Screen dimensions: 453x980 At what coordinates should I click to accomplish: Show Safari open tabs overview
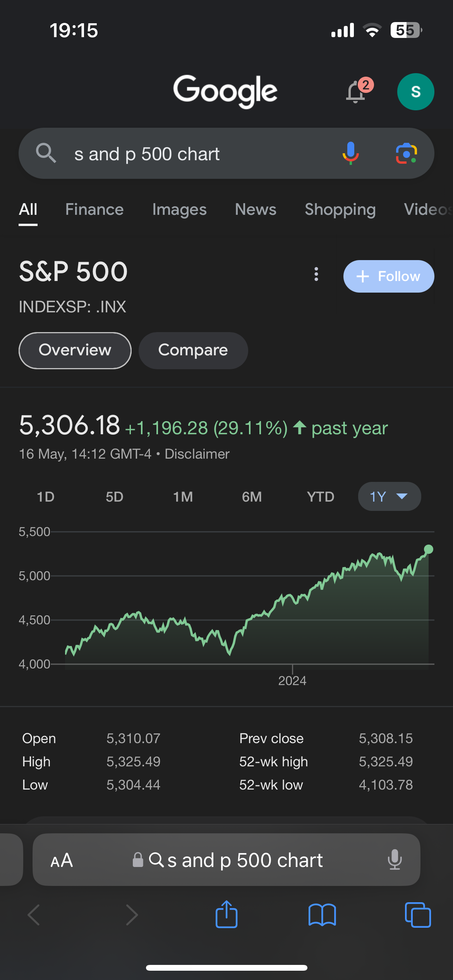point(417,915)
